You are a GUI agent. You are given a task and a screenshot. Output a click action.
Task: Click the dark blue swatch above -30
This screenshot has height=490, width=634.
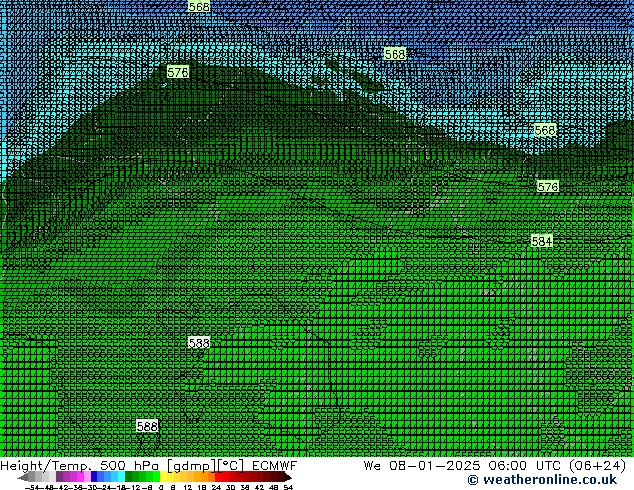(94, 477)
